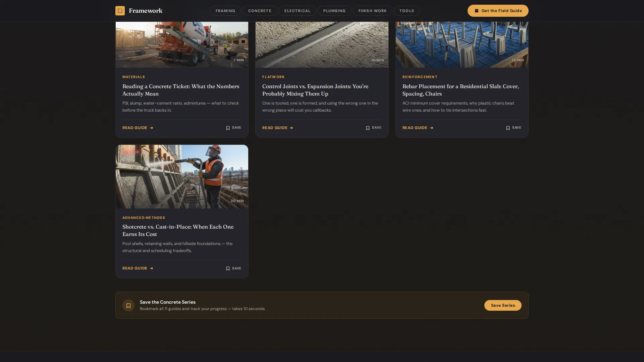Read Guide for the Rebar Placement card
644x362 pixels.
pyautogui.click(x=418, y=128)
